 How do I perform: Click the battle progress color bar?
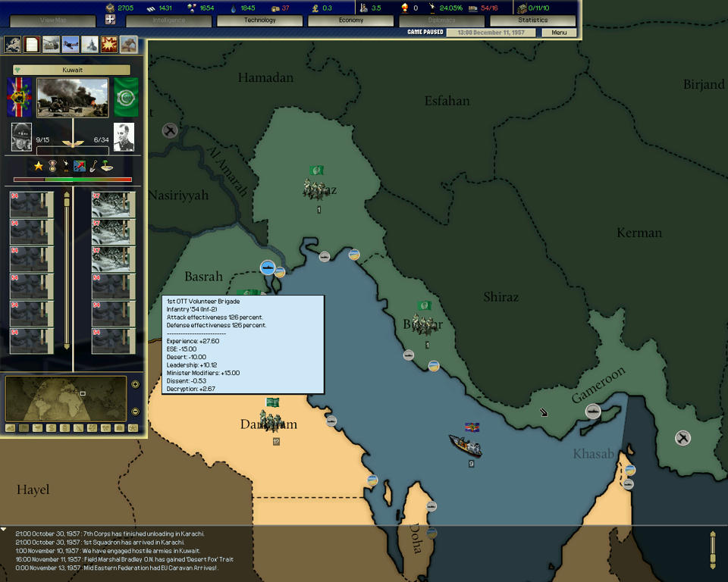[x=73, y=180]
